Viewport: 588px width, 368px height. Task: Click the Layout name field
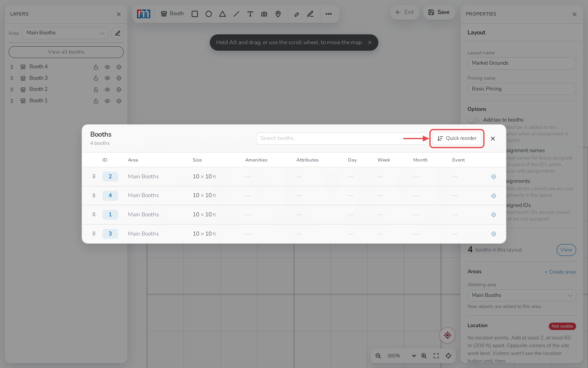(522, 63)
